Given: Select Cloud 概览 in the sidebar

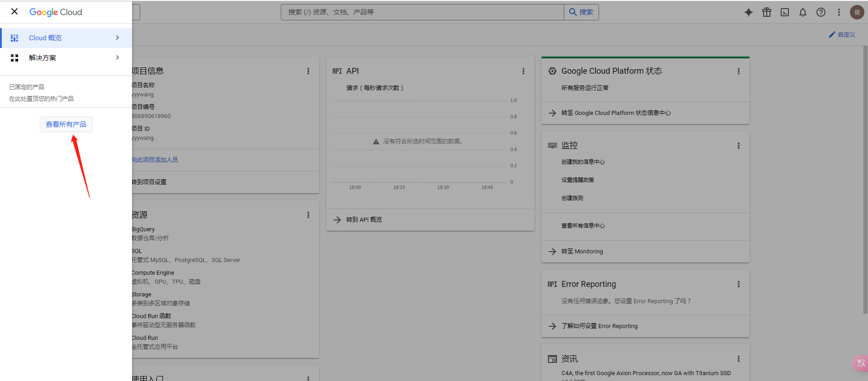Looking at the screenshot, I should point(45,38).
